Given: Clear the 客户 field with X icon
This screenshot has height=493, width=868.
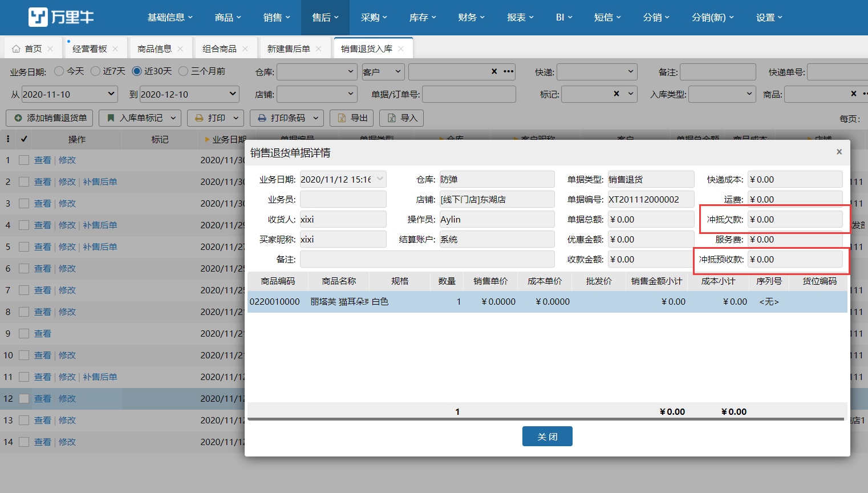Looking at the screenshot, I should coord(494,71).
